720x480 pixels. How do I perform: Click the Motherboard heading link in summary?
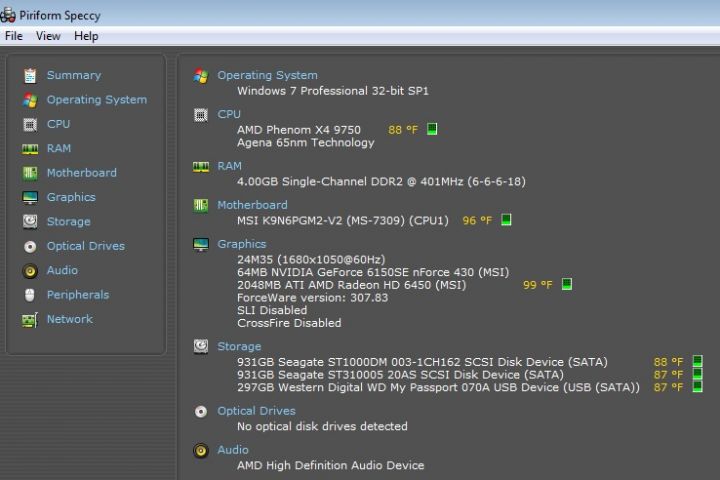coord(252,205)
